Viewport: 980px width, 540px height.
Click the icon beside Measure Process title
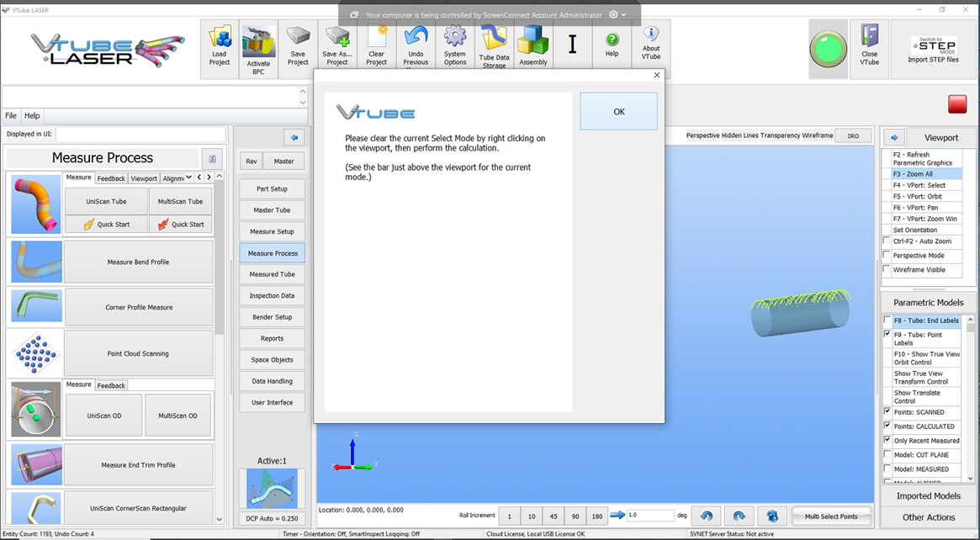pyautogui.click(x=212, y=158)
